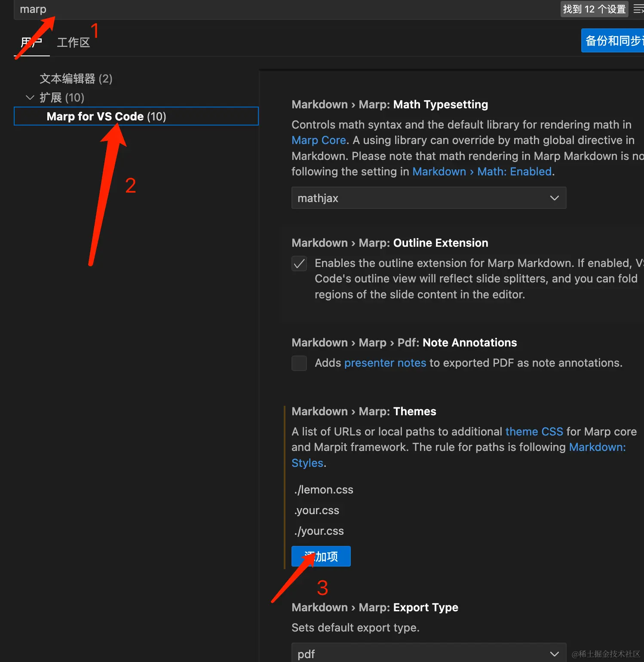Image resolution: width=644 pixels, height=662 pixels.
Task: Open the presenter notes link
Action: click(385, 363)
